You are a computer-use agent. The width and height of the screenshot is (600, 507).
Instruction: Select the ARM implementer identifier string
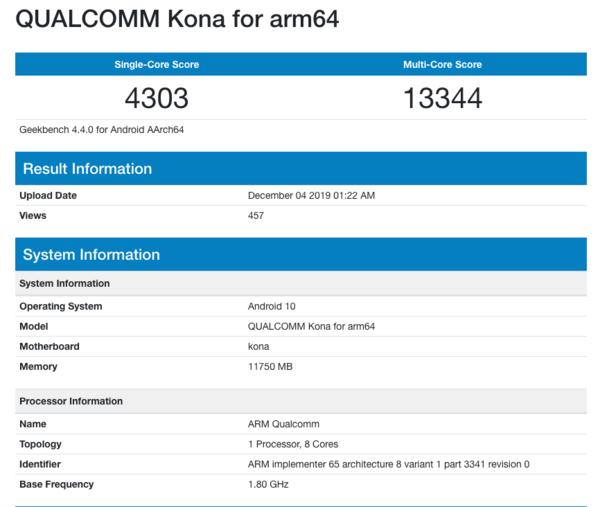point(388,464)
